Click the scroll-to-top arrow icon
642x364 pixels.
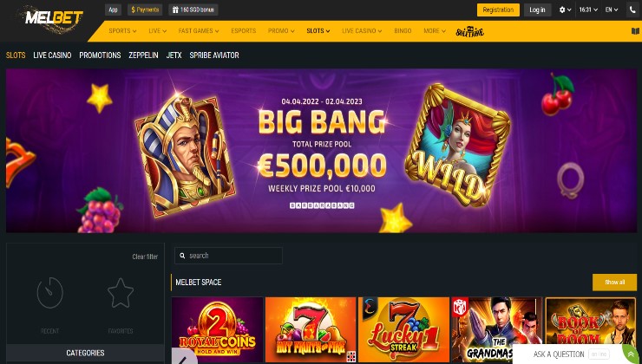click(631, 354)
